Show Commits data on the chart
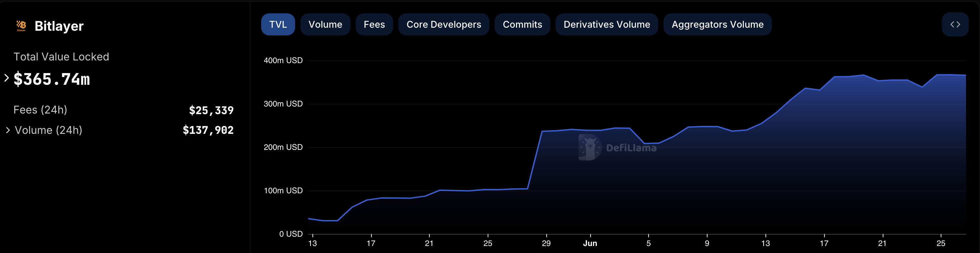This screenshot has width=980, height=253. point(522,25)
